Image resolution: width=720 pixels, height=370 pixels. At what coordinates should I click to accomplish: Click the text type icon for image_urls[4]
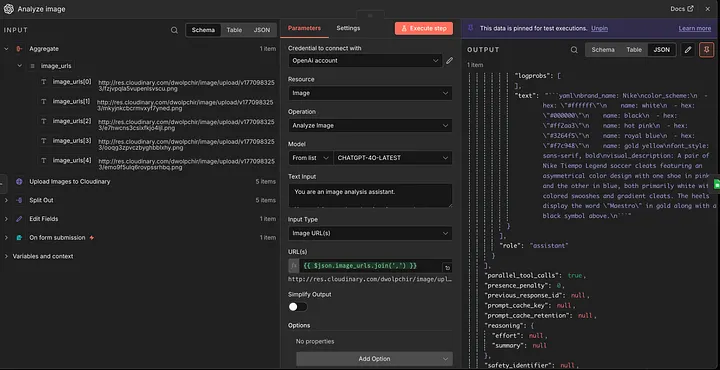[44, 161]
